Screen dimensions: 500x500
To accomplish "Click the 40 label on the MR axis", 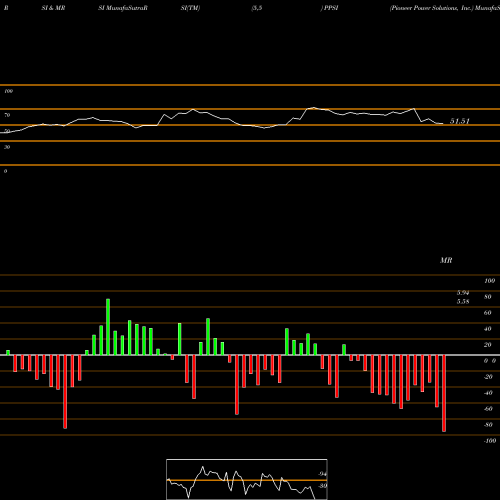I will tap(488, 329).
